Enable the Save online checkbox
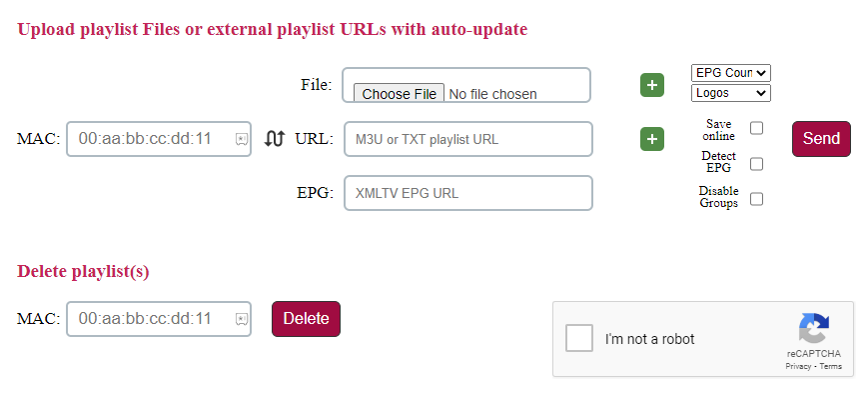Viewport: 868px width, 417px height. (756, 128)
